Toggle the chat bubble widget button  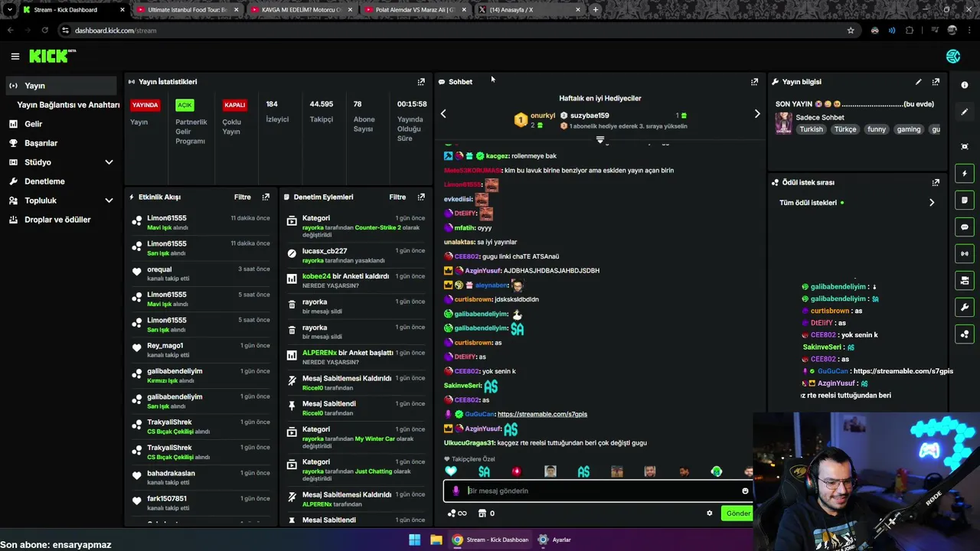click(965, 227)
